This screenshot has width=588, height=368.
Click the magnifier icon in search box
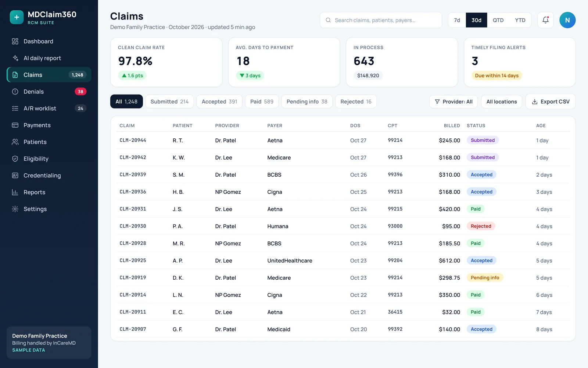pos(328,20)
